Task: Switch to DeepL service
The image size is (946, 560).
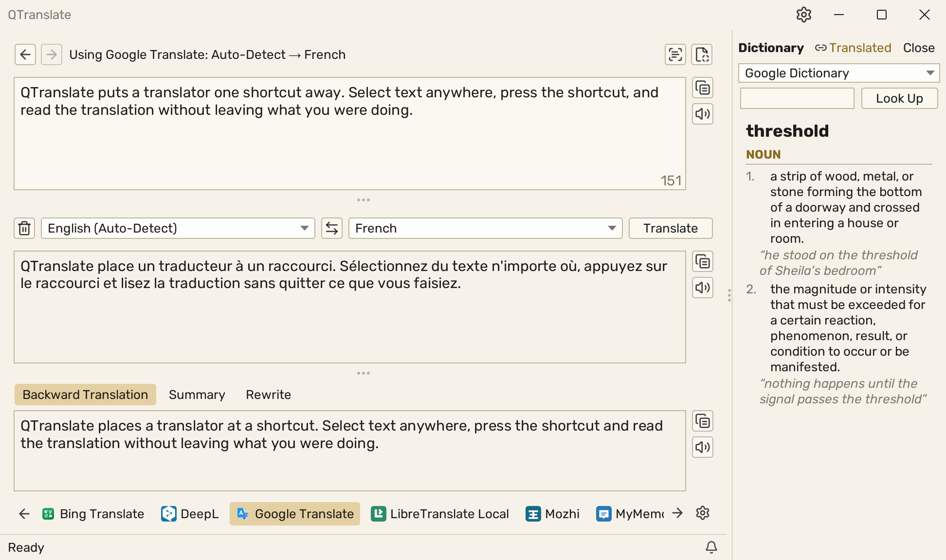Action: coord(190,514)
